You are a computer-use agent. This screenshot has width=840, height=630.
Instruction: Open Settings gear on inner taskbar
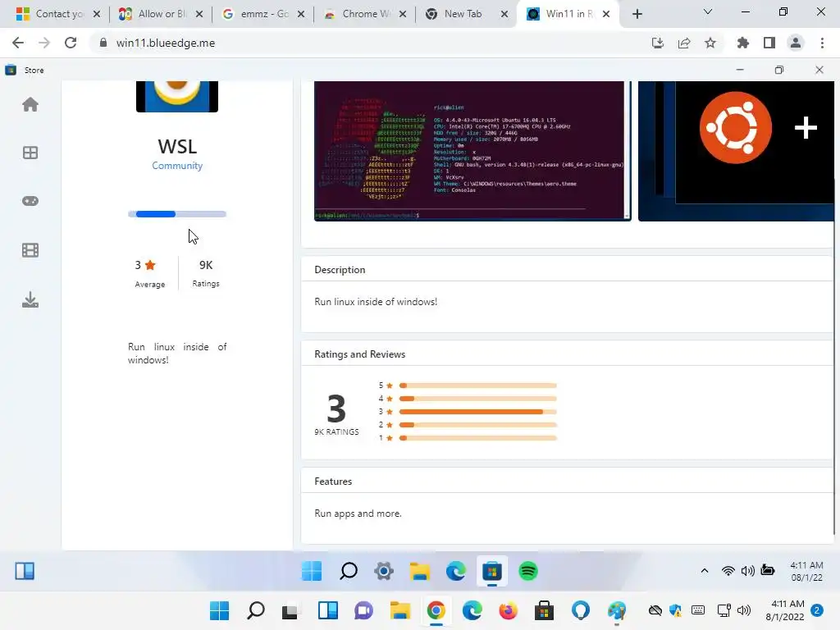click(384, 571)
